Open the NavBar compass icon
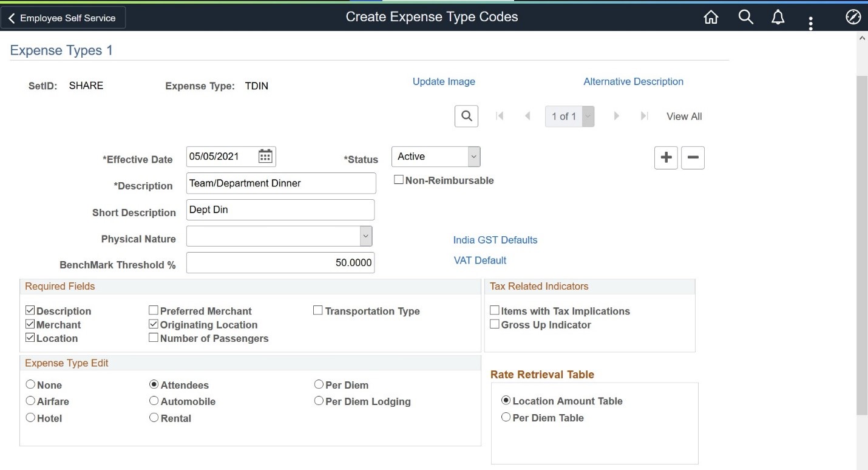The height and width of the screenshot is (470, 868). click(853, 18)
